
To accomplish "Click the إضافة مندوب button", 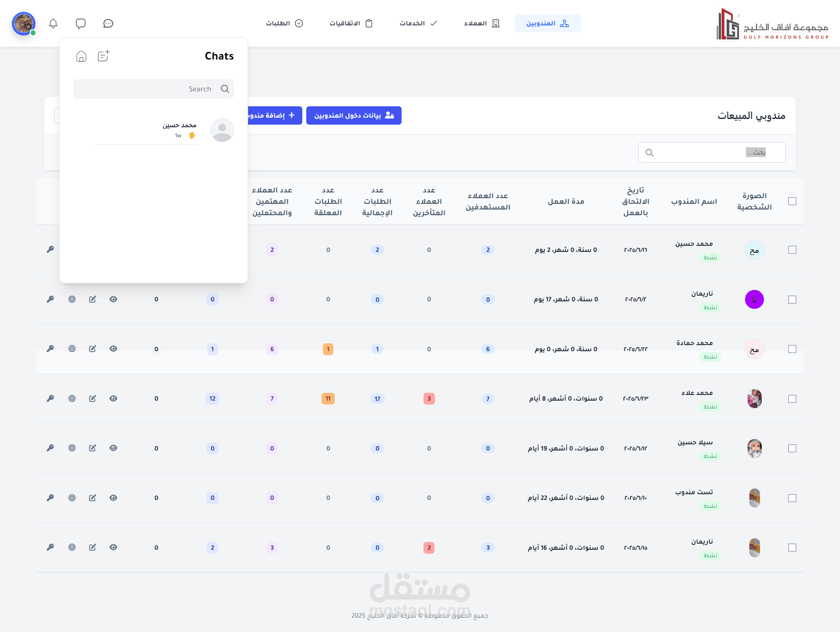I will pos(275,115).
